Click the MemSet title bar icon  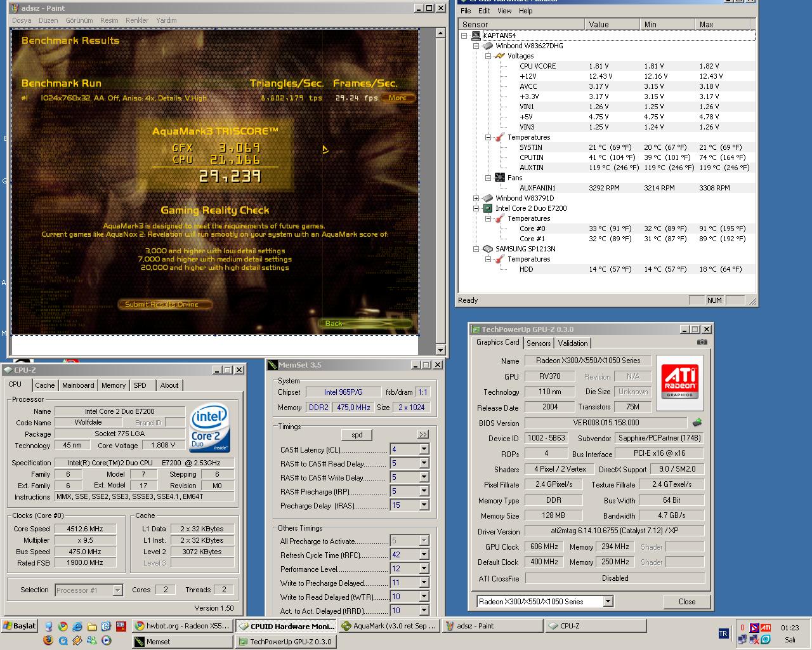coord(273,365)
